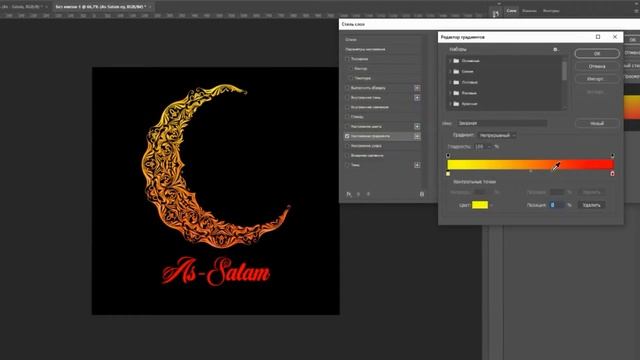Open the fx menu in Layer Style dialog

(x=349, y=194)
